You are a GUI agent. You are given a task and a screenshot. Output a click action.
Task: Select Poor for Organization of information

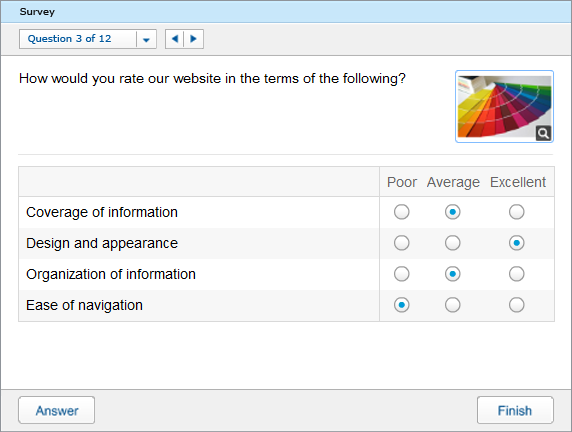click(402, 274)
